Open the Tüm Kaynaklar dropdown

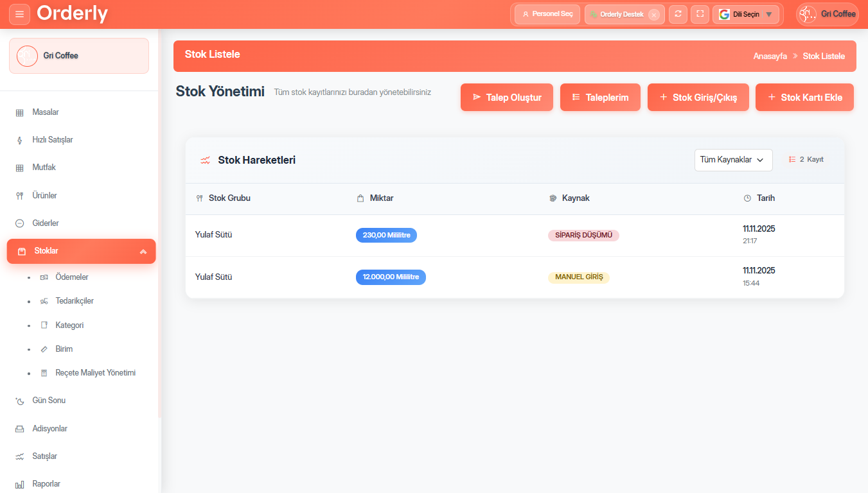pos(733,160)
